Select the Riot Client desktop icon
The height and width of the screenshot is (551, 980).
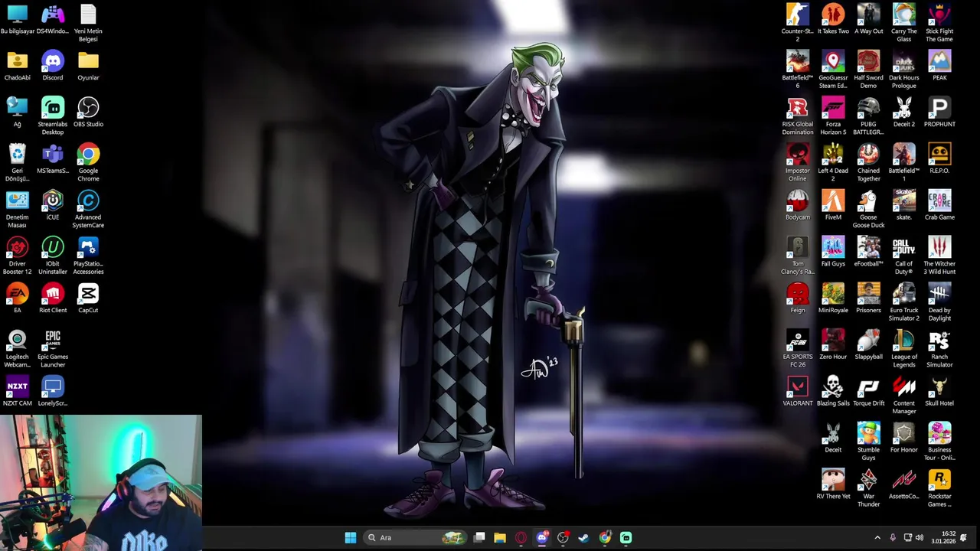(53, 294)
